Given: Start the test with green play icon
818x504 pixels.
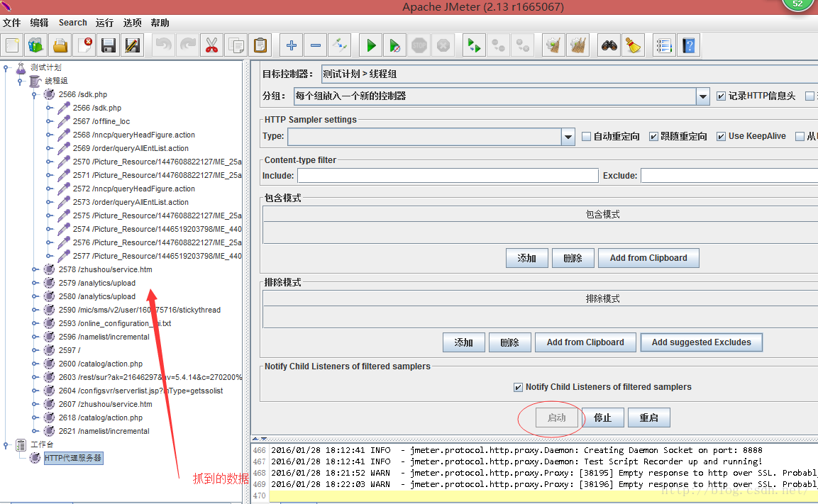Looking at the screenshot, I should click(371, 46).
